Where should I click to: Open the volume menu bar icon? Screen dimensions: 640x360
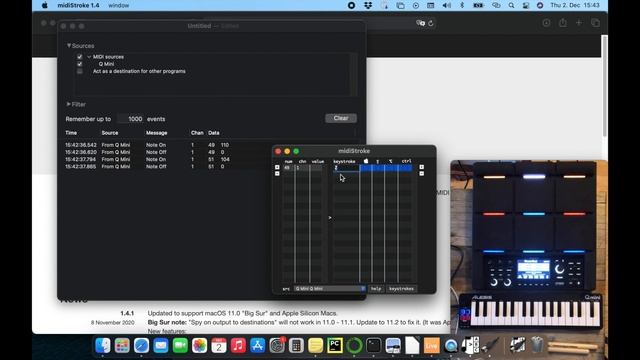tap(447, 5)
